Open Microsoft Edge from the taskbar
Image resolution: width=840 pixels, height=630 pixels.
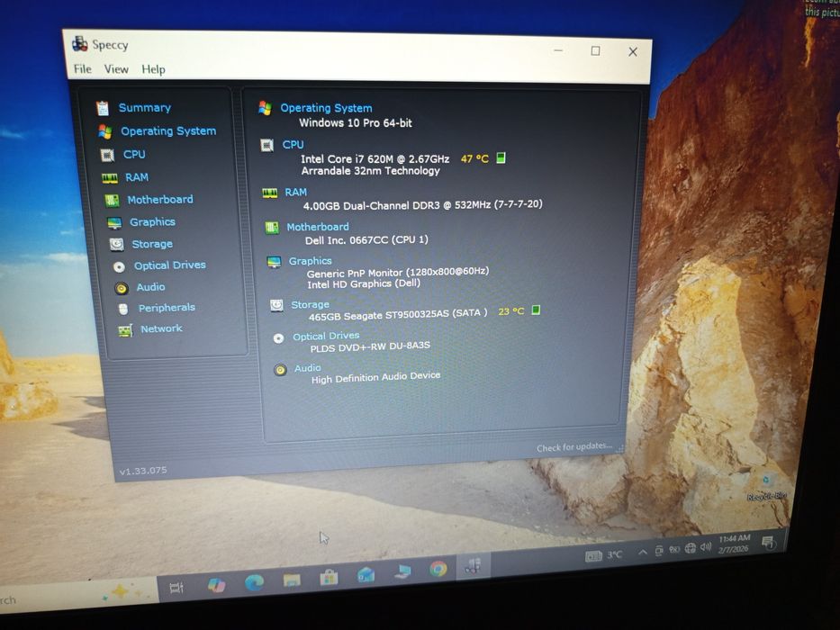point(254,582)
